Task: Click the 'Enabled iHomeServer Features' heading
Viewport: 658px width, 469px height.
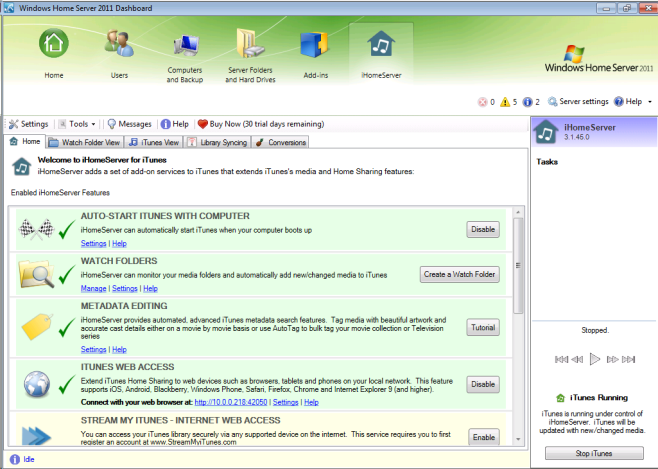Action: [x=60, y=193]
